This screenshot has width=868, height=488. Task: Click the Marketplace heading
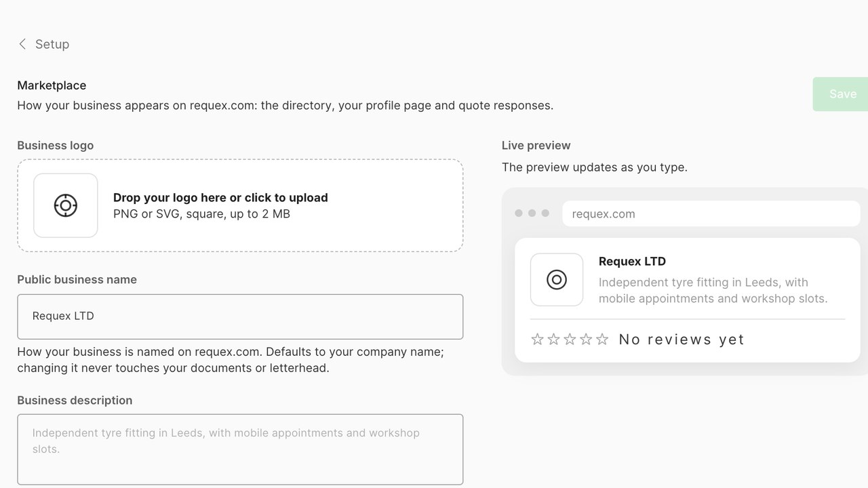point(52,85)
